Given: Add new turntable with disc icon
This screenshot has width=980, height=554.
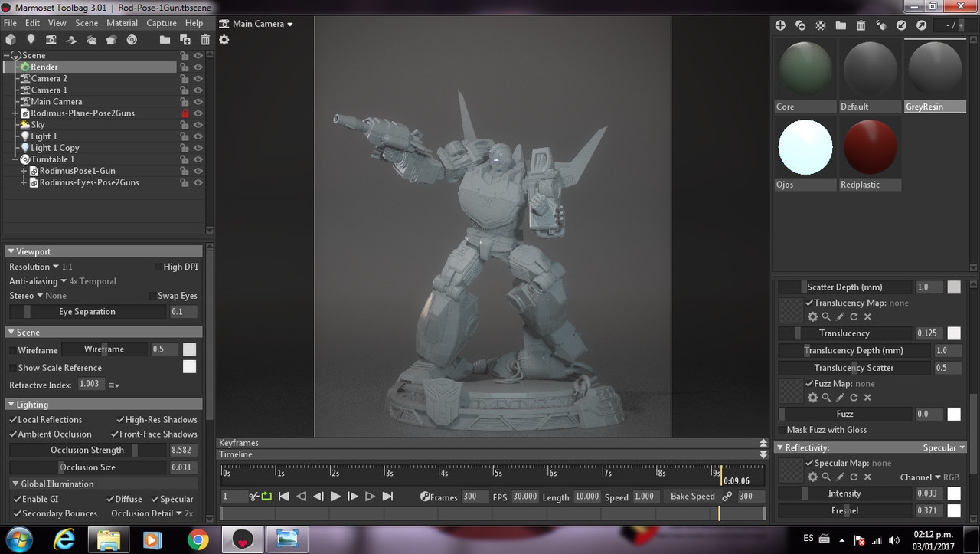Looking at the screenshot, I should (132, 40).
